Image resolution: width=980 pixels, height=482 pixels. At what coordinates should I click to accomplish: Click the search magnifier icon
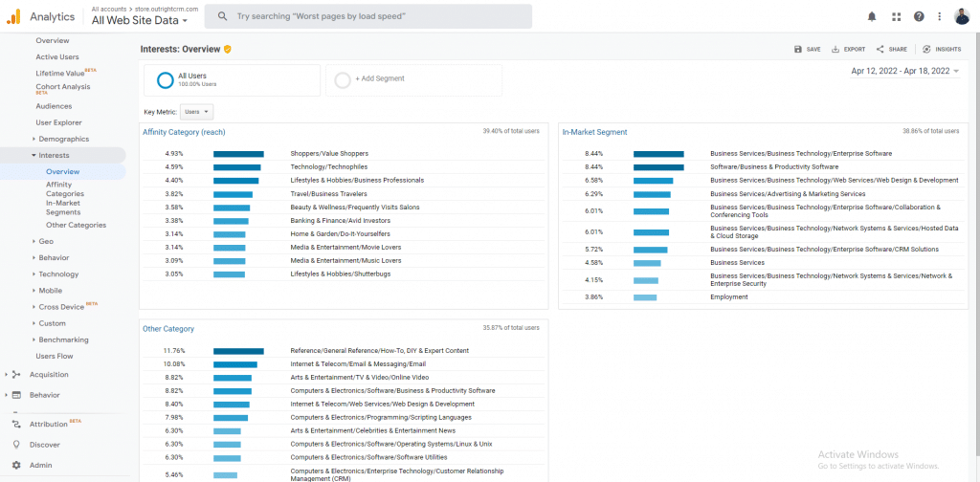(222, 17)
